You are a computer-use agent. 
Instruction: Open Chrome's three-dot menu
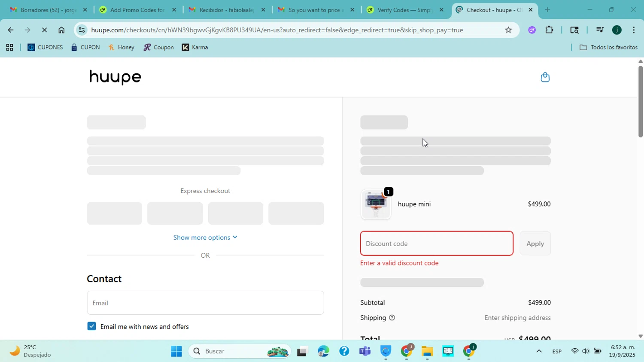(x=634, y=30)
